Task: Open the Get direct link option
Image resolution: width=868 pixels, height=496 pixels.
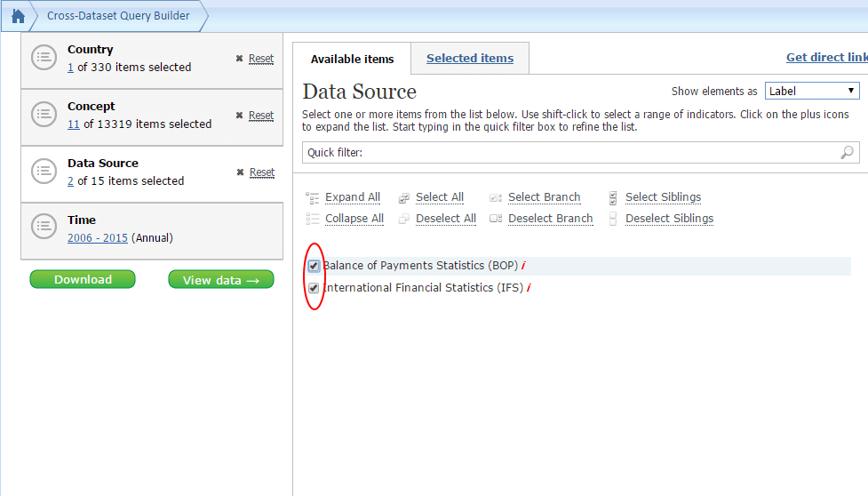Action: coord(826,58)
